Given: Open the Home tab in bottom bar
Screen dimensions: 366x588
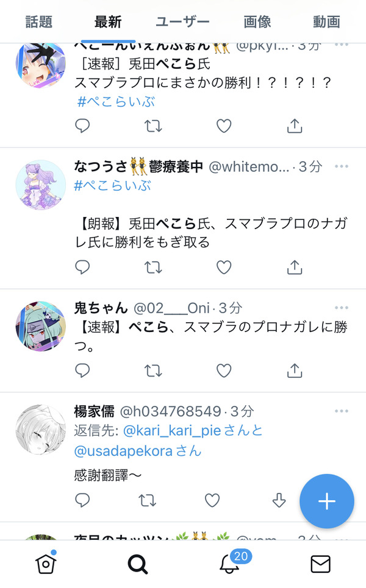Looking at the screenshot, I should coord(46,563).
